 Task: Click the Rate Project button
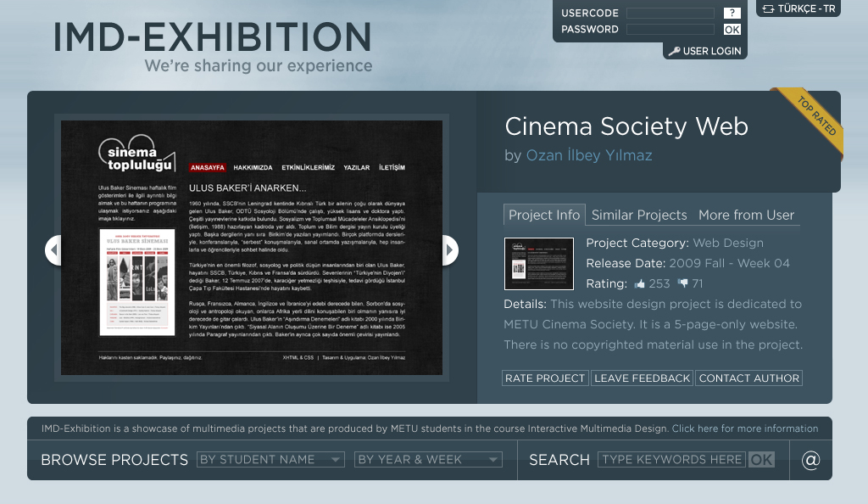545,378
